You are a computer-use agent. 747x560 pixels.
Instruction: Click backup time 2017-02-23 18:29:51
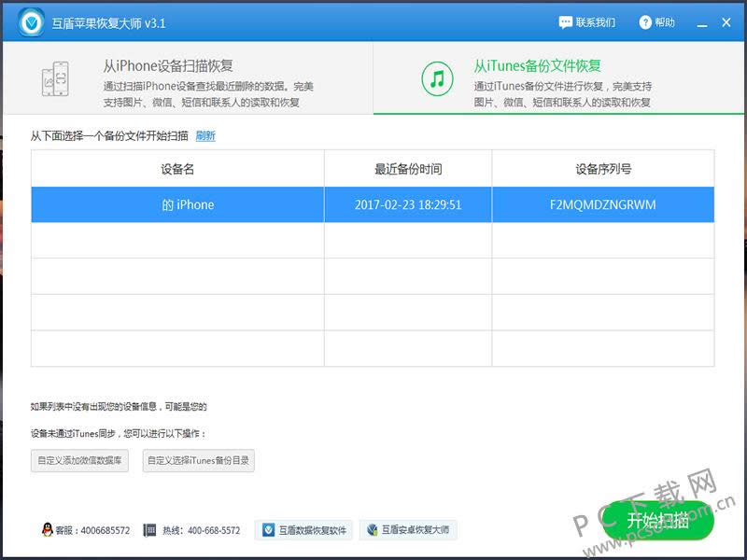point(408,204)
